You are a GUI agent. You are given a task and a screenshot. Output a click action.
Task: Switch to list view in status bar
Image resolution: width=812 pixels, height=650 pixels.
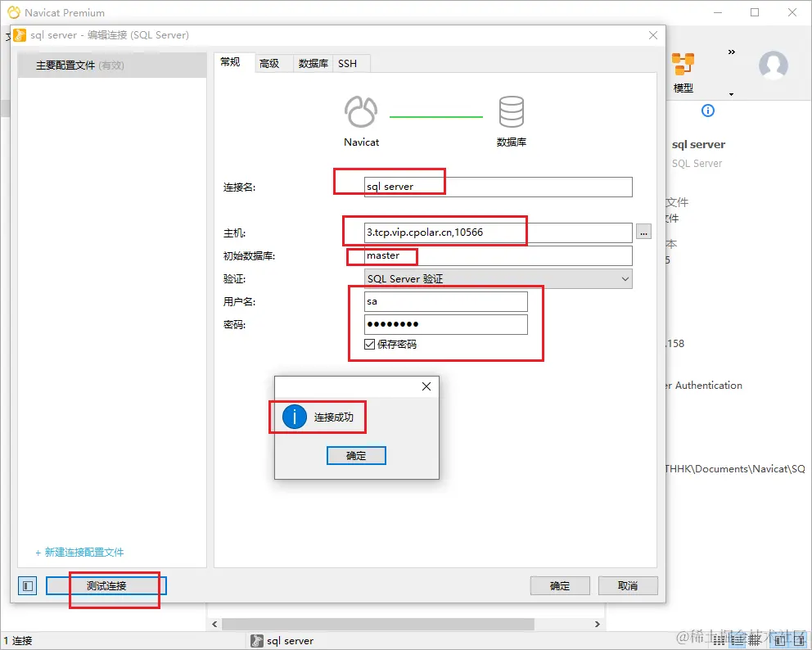tap(719, 640)
